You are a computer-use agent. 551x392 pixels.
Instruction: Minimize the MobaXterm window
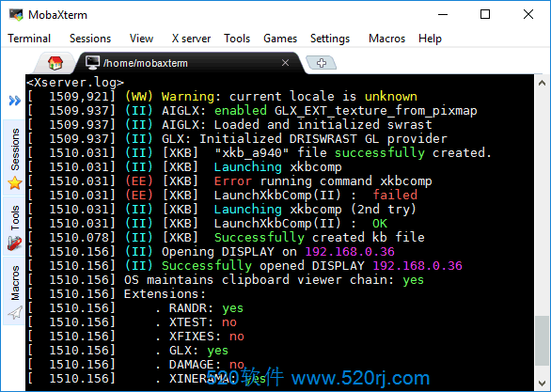(x=443, y=14)
